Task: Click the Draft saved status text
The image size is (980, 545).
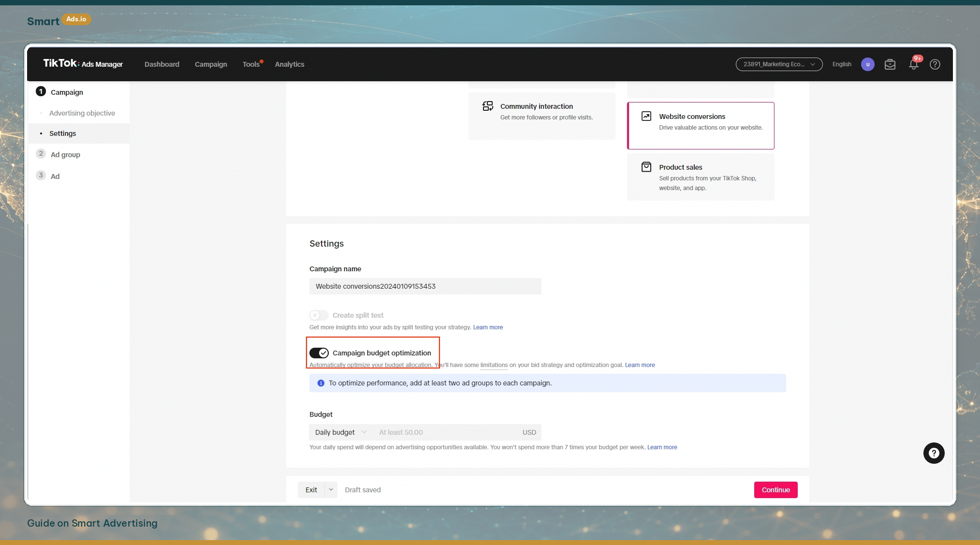Action: click(x=363, y=490)
